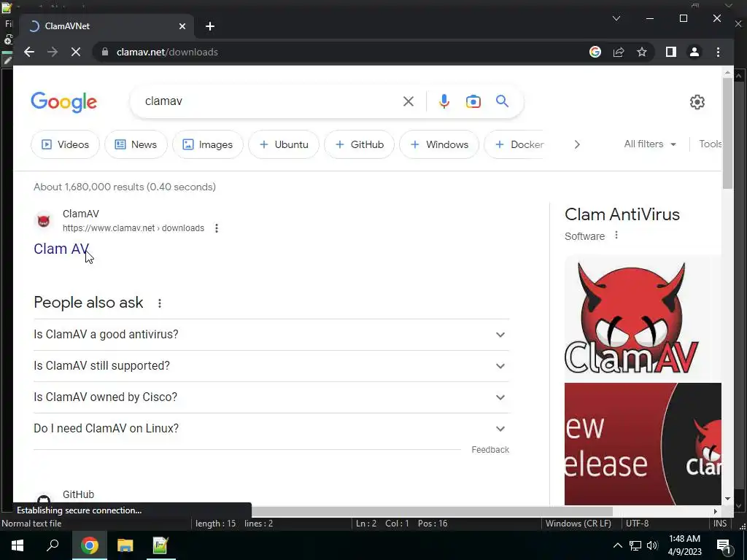Open the Windows Start menu
Screen dimensions: 747x560
click(x=18, y=545)
